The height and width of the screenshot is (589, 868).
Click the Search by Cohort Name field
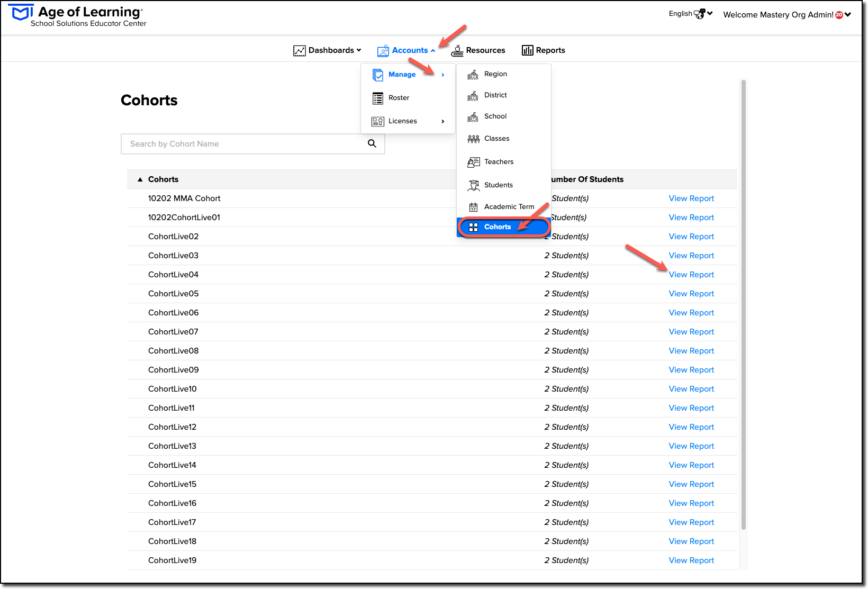click(x=253, y=144)
